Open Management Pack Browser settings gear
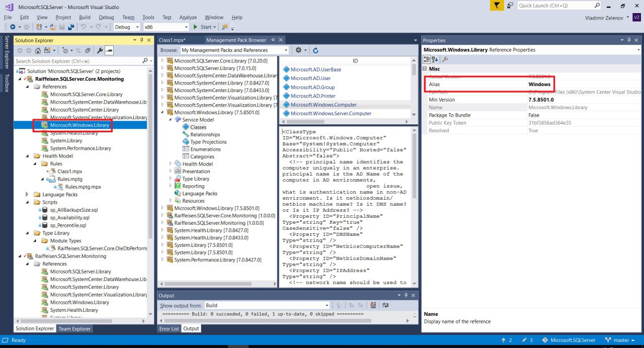 pyautogui.click(x=298, y=50)
